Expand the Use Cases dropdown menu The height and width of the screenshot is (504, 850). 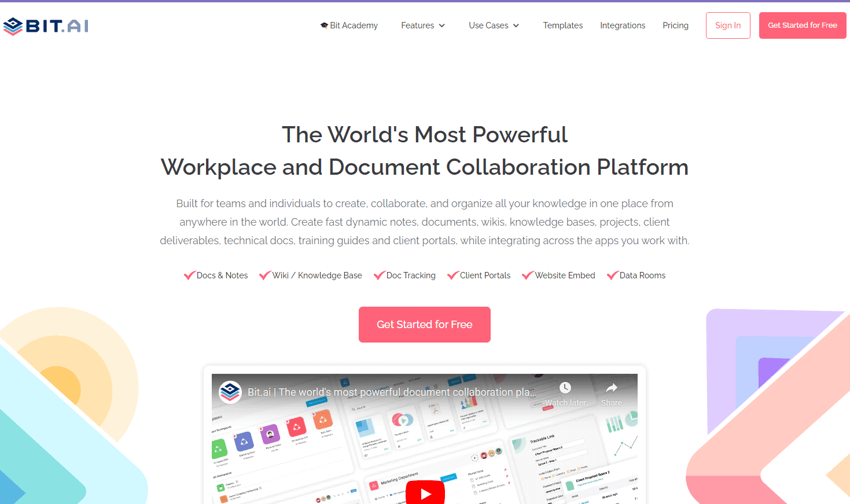494,25
